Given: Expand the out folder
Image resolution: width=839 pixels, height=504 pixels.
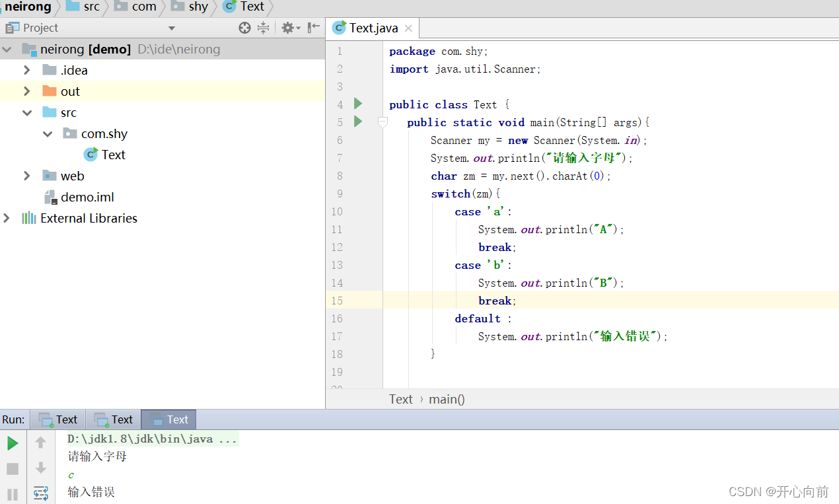Looking at the screenshot, I should point(27,91).
